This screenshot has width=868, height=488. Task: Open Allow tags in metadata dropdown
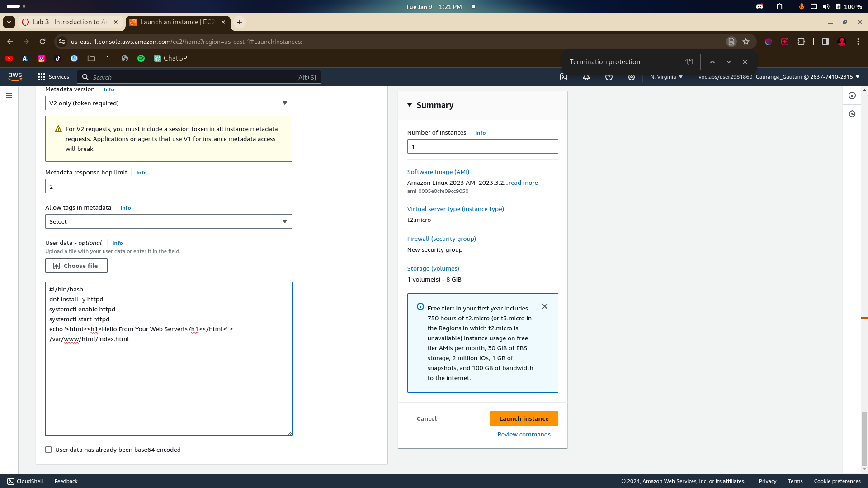point(169,221)
